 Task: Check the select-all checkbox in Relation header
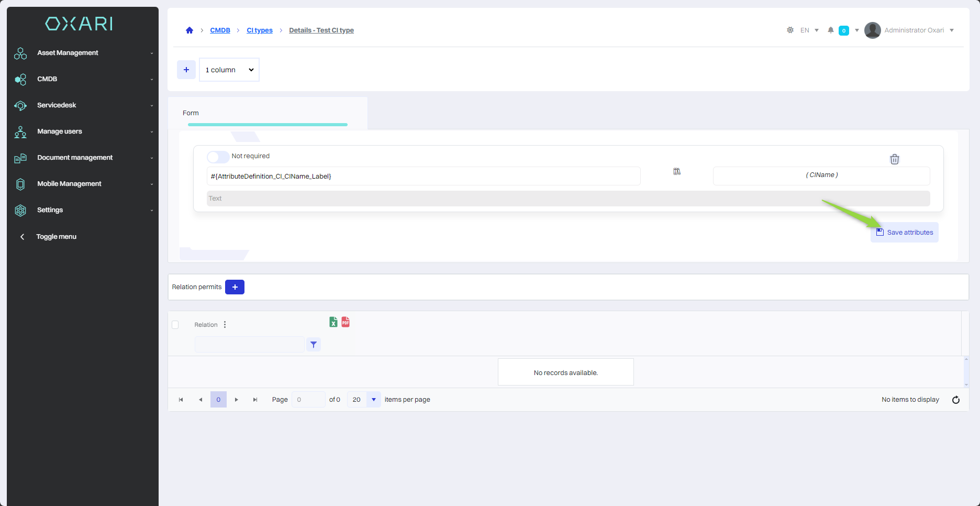175,325
